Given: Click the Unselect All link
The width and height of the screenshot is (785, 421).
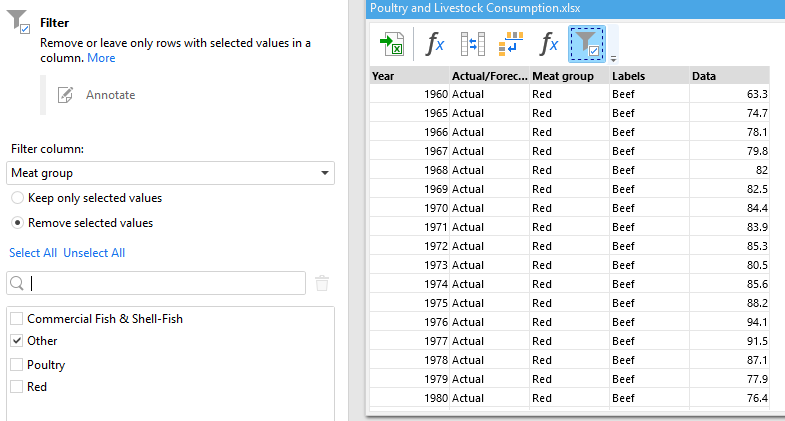Looking at the screenshot, I should pos(94,253).
